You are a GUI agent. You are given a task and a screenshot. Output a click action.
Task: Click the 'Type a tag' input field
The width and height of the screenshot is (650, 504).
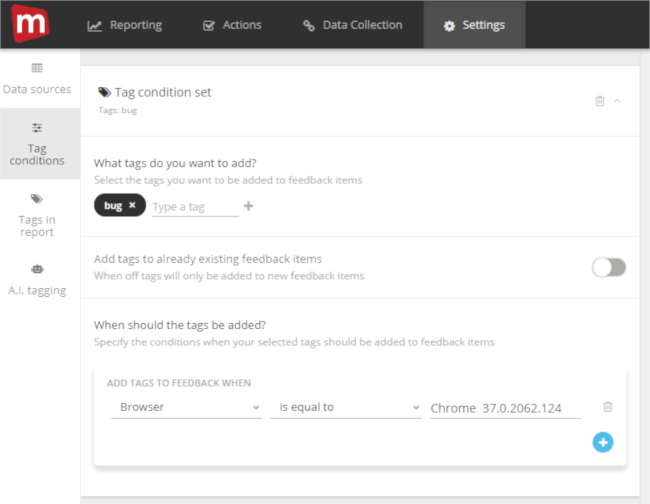[195, 207]
